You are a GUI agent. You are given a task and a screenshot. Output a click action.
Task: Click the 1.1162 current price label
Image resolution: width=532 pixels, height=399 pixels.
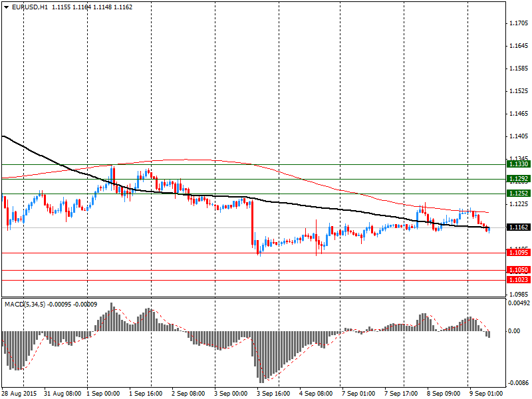coord(519,227)
